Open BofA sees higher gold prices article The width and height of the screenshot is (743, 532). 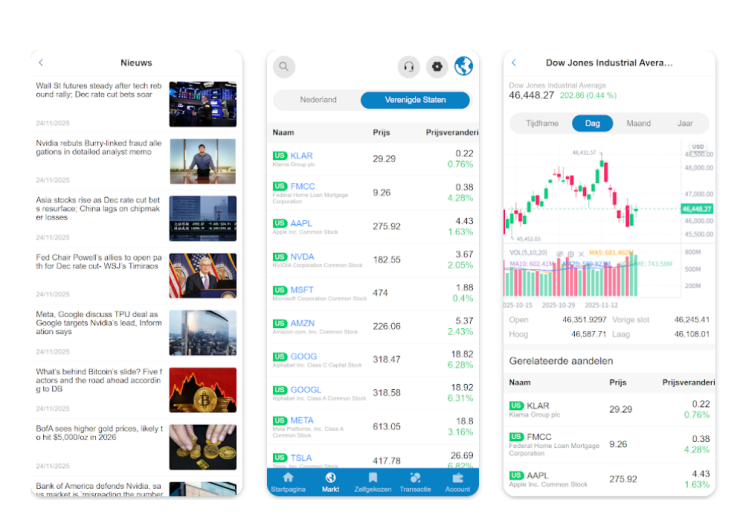tap(136, 447)
